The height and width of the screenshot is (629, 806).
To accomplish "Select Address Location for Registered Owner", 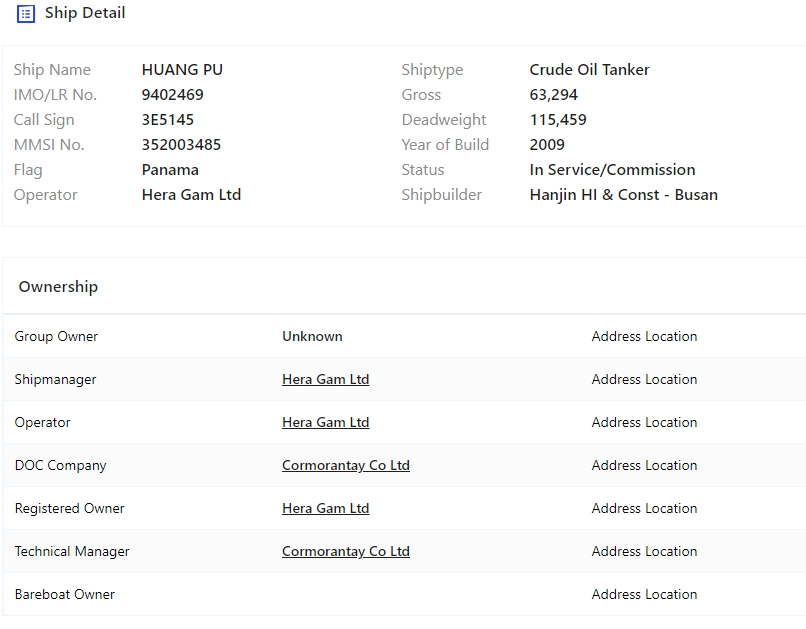I will point(644,508).
